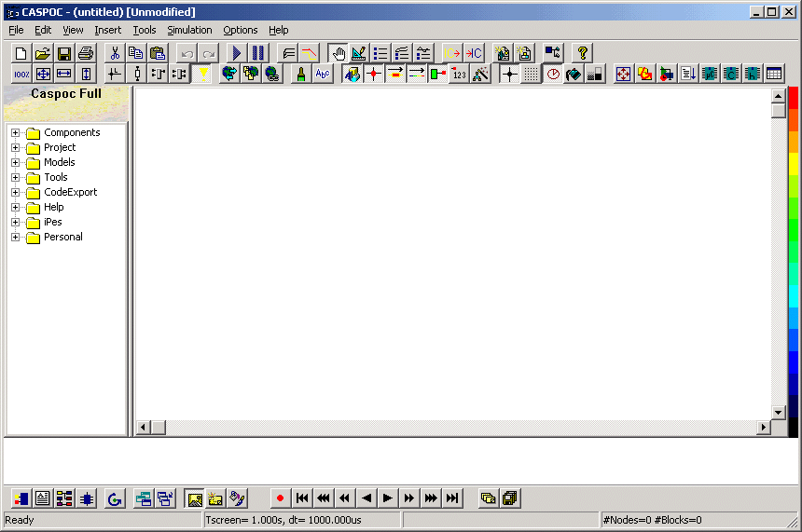The height and width of the screenshot is (532, 802).
Task: Expand the CodeExport tree node
Action: 15,192
